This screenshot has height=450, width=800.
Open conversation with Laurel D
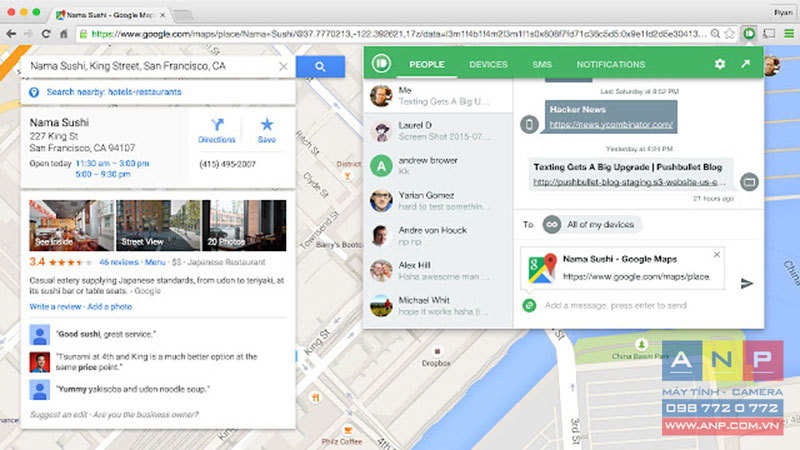[438, 131]
